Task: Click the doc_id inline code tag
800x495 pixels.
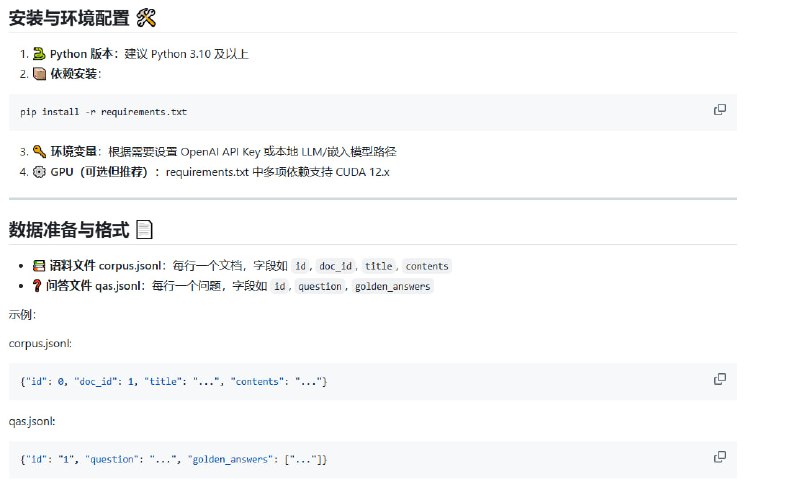Action: pos(336,266)
